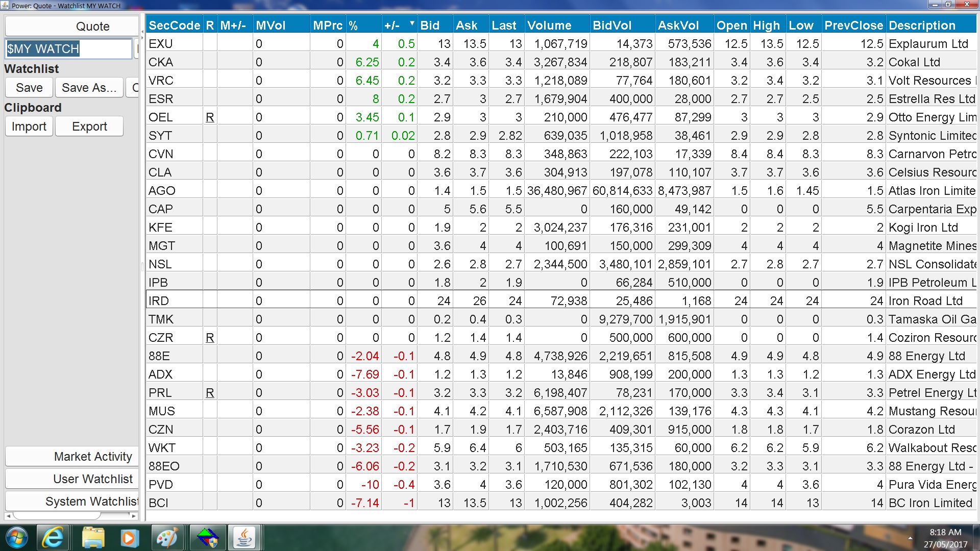Screen dimensions: 980x551
Task: Sort table by Low column header
Action: [804, 26]
